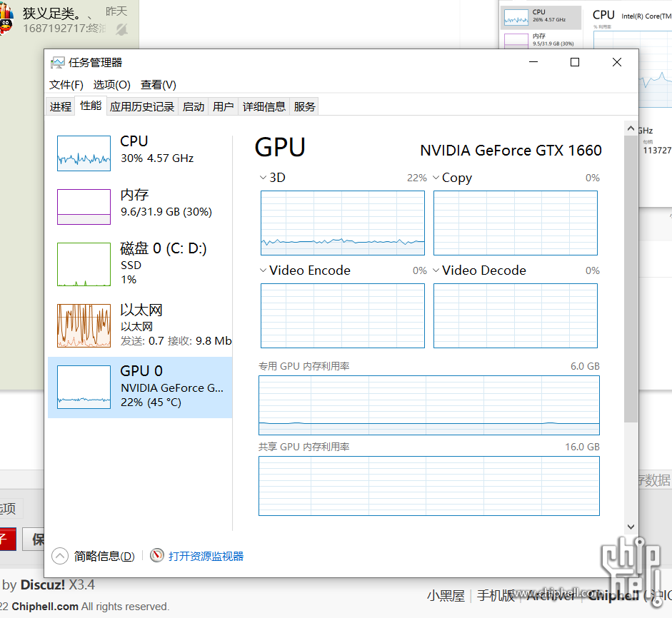
Task: Switch to the 详细信息 tab
Action: 264,106
